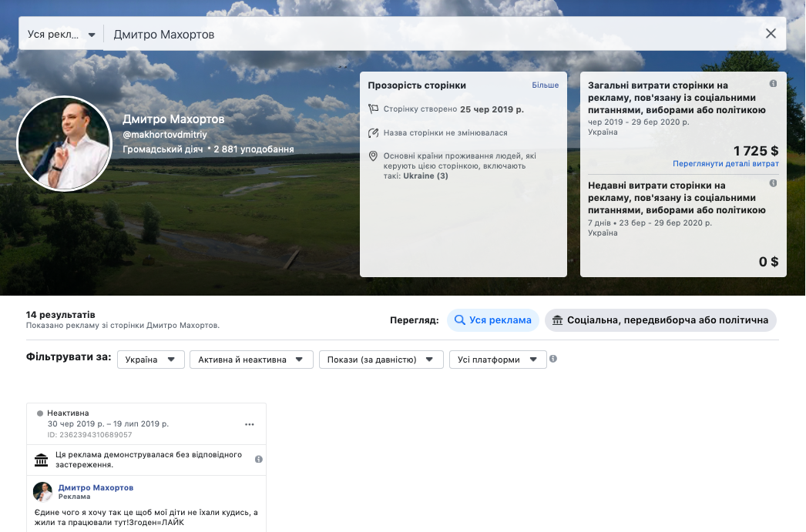Open the 'Покази (за давністю)' sort dropdown

(381, 360)
